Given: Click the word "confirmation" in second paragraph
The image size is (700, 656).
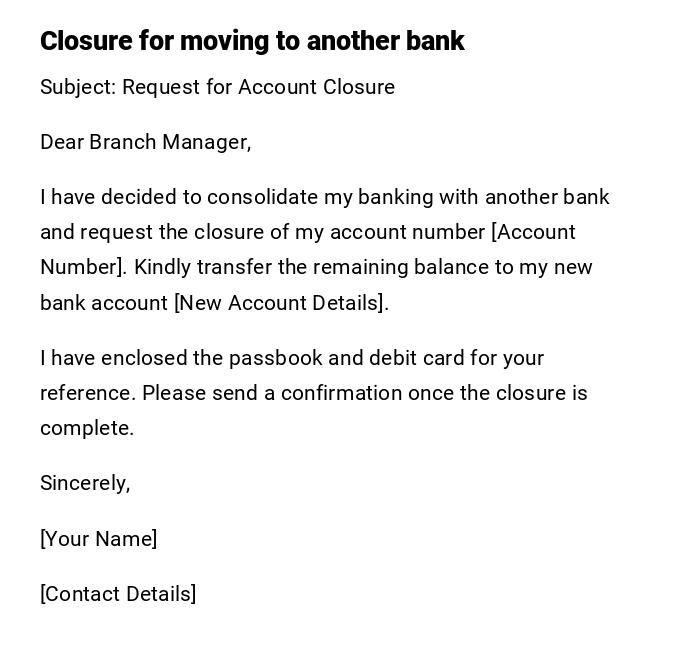Looking at the screenshot, I should point(341,393).
